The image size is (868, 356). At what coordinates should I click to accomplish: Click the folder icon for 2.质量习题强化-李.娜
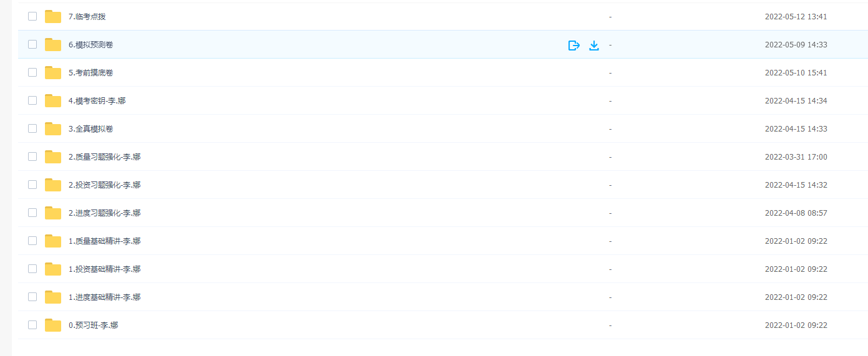point(53,156)
